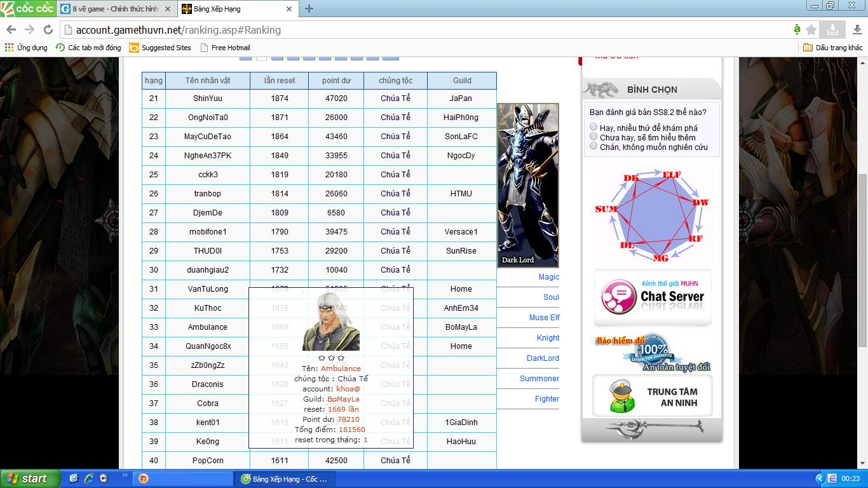The width and height of the screenshot is (868, 488).
Task: Open the "Muse Elf" class ranking link
Action: (545, 318)
